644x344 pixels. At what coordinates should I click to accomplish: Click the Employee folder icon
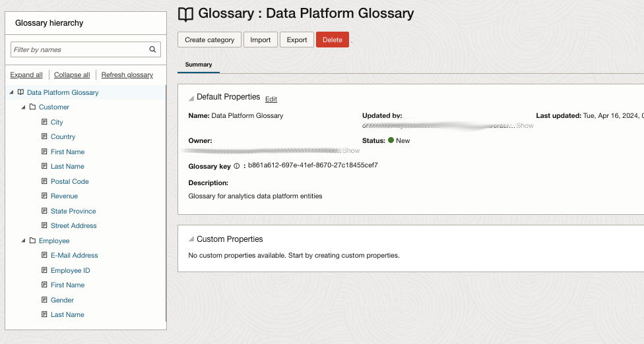click(32, 241)
